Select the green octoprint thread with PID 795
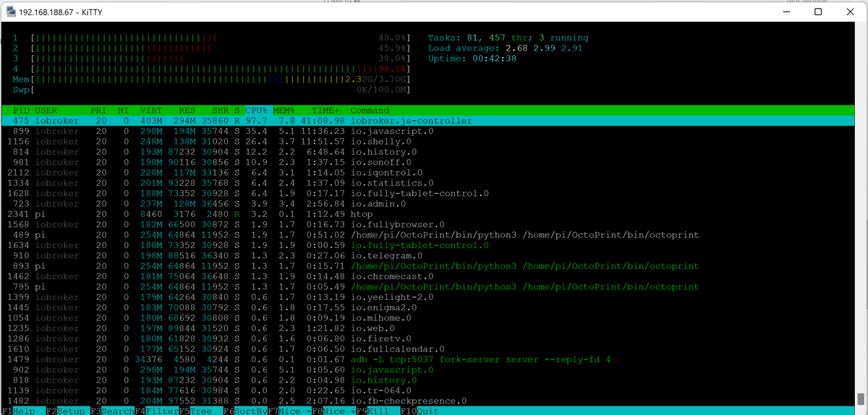Screen dimensions: 868x415 427,287
